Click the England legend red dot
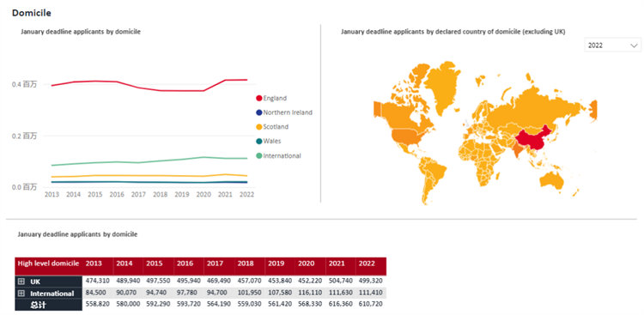The image size is (644, 315). (259, 98)
